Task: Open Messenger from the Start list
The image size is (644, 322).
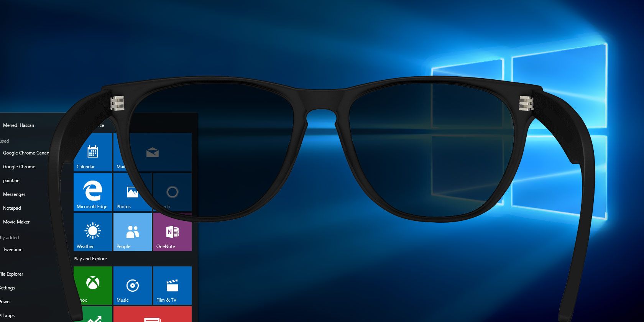Action: (x=14, y=194)
